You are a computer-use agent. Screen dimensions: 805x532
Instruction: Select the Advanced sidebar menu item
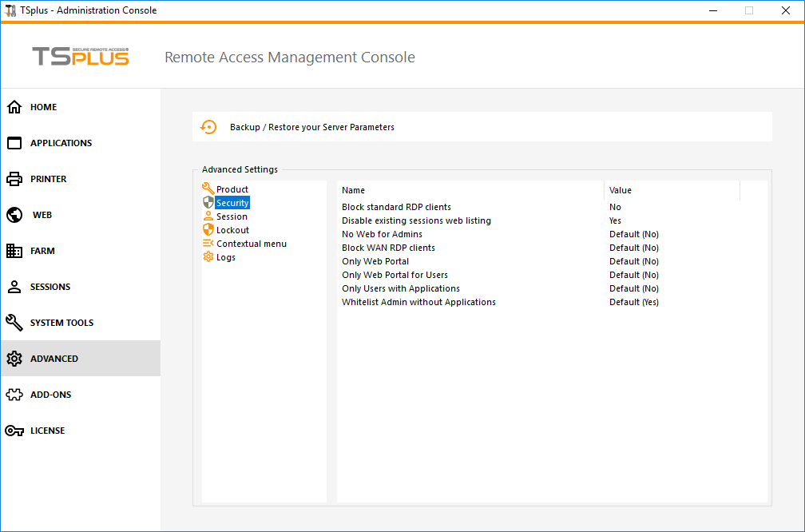pyautogui.click(x=54, y=359)
